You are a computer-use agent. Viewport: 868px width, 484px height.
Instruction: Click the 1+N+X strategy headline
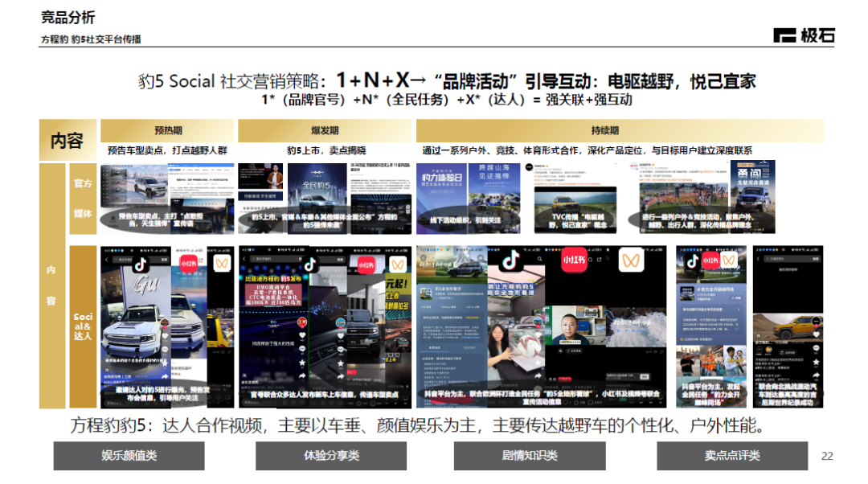pyautogui.click(x=447, y=81)
